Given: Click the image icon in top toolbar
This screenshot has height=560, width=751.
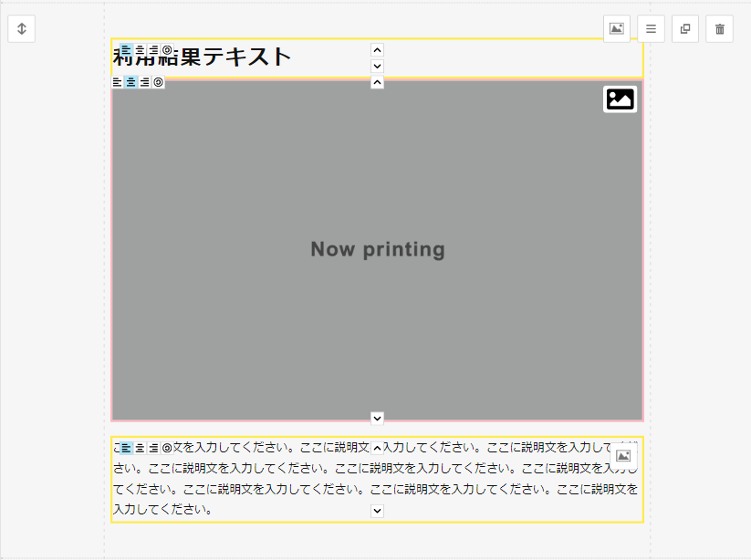Looking at the screenshot, I should 617,28.
